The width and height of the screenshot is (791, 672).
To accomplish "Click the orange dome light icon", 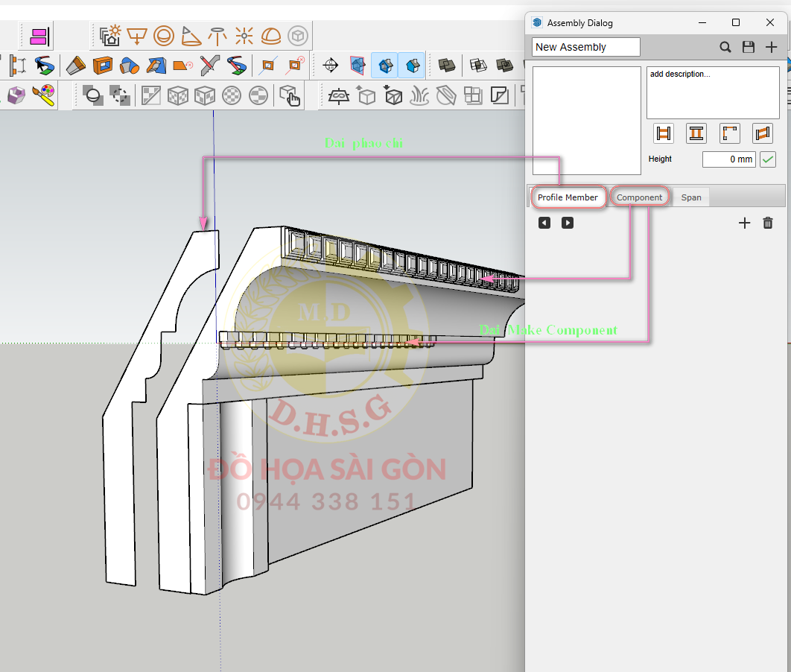I will (x=270, y=35).
